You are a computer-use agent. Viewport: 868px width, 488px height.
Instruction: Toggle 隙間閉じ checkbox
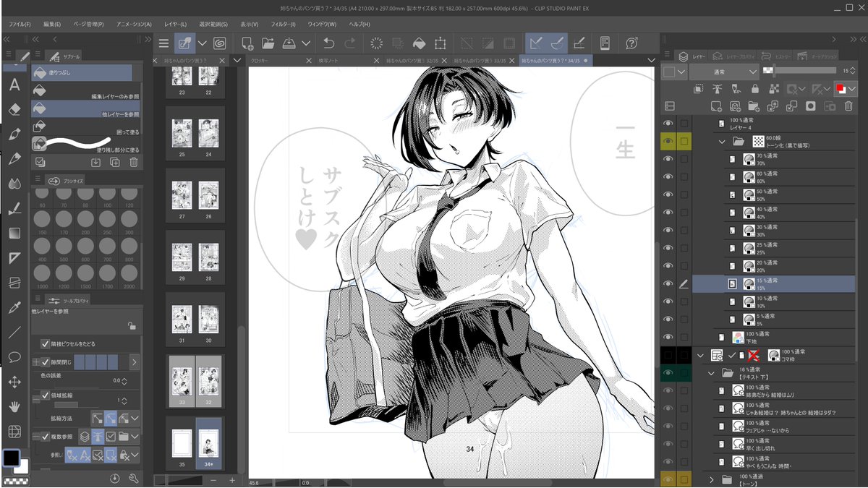46,361
